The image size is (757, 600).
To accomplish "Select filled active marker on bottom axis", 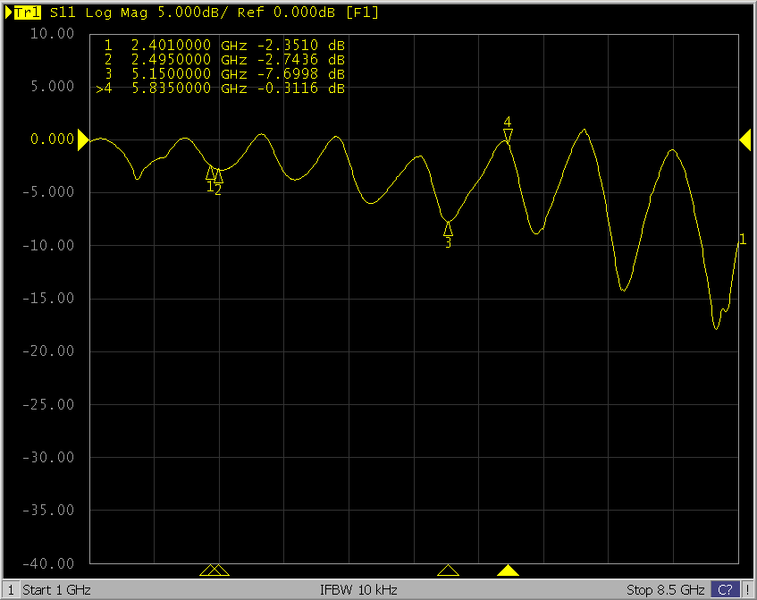I will point(508,571).
